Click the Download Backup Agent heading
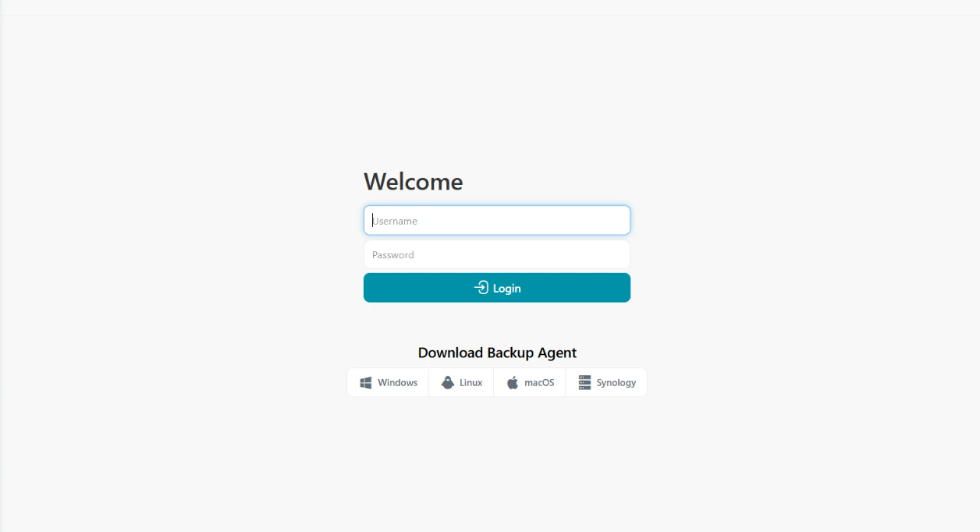This screenshot has width=980, height=532. point(497,353)
